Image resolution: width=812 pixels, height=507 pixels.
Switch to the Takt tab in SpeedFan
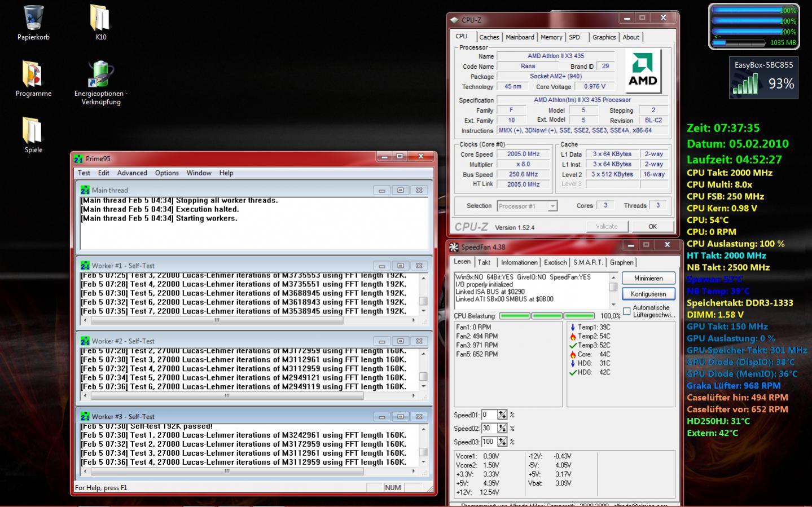[484, 263]
